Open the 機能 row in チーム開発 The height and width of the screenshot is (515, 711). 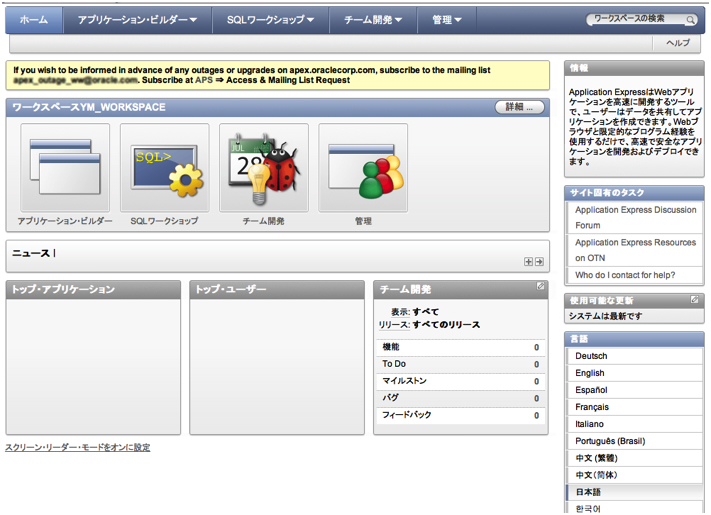[461, 347]
